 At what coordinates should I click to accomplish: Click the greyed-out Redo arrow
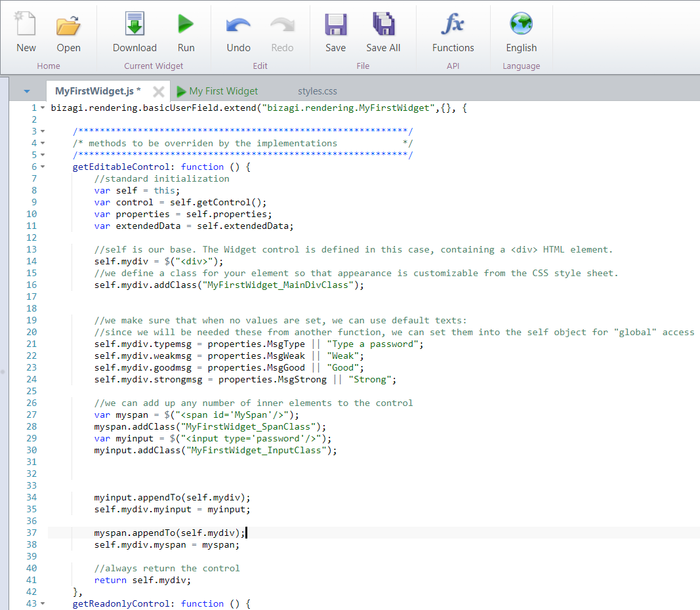[282, 25]
